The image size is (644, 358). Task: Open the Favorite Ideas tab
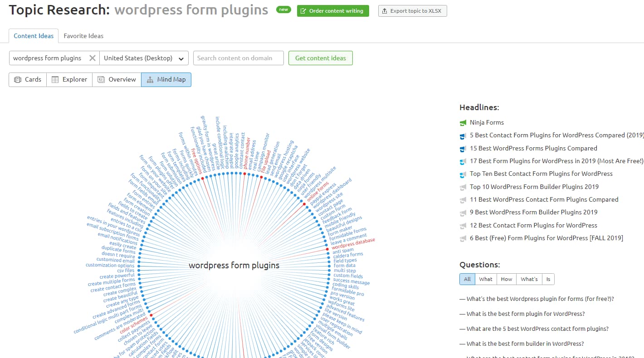pyautogui.click(x=83, y=36)
